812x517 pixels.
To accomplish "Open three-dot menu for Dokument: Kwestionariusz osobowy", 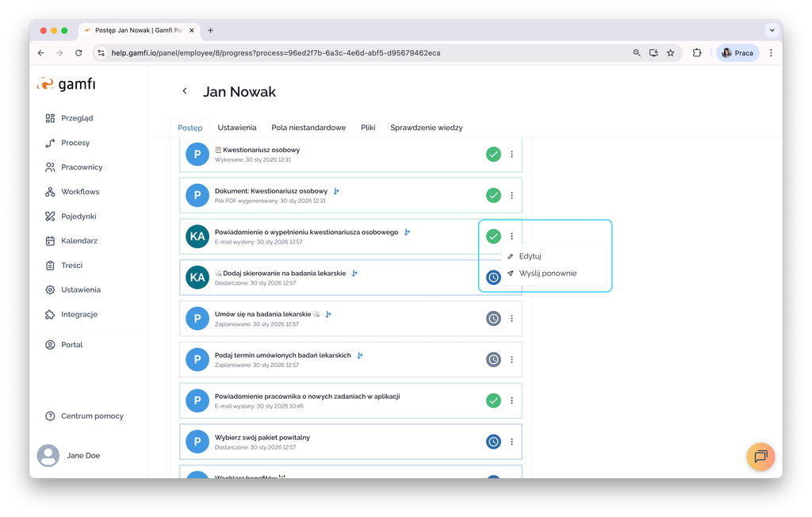I will click(511, 195).
